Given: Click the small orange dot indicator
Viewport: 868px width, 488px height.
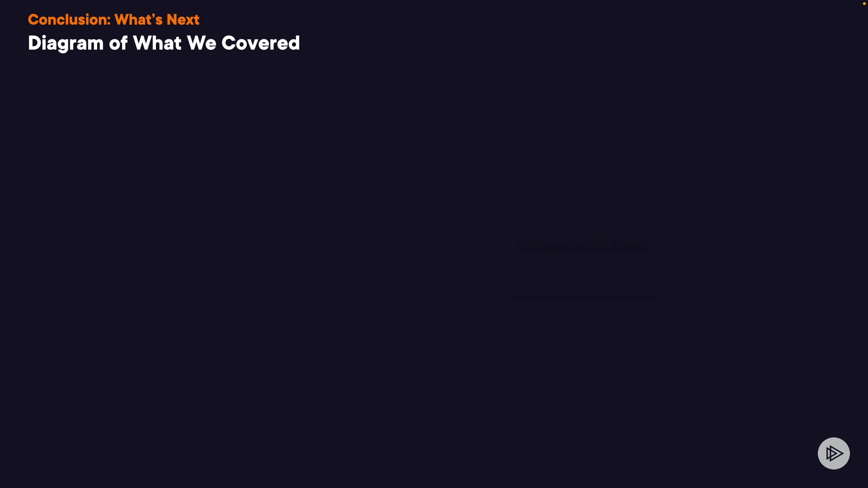Looking at the screenshot, I should click(864, 4).
